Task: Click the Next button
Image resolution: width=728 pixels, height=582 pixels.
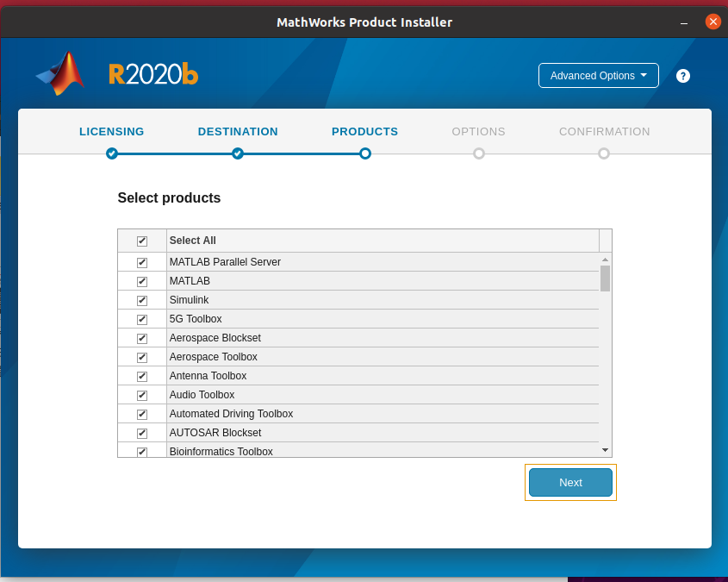Action: [570, 483]
